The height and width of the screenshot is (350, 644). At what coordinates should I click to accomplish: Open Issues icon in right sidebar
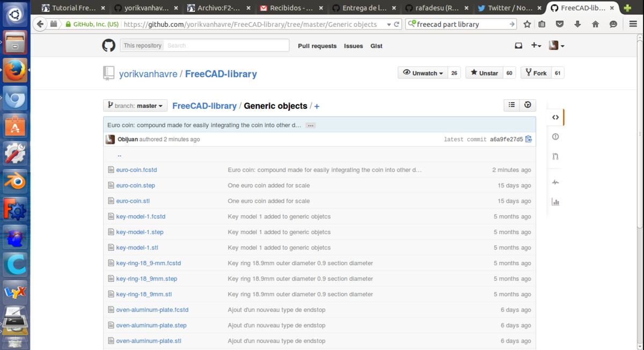pyautogui.click(x=555, y=137)
